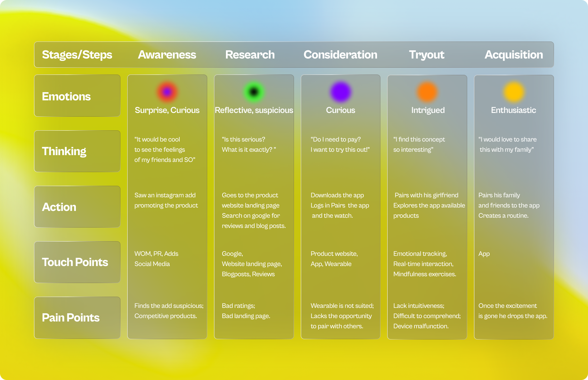Screen dimensions: 588x380
Task: Click the 'Curious' label under Consideration
Action: (x=341, y=110)
